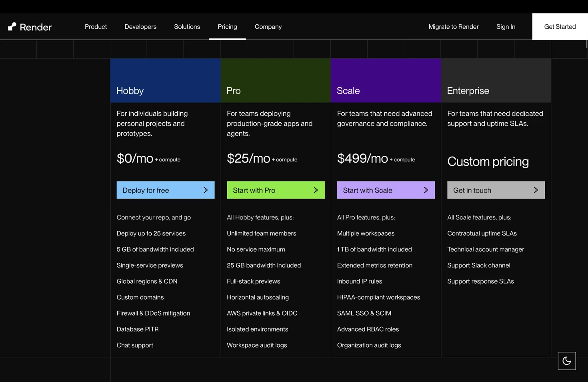This screenshot has height=382, width=588.
Task: Click "Advanced RBAC roles" feature
Action: tap(368, 329)
